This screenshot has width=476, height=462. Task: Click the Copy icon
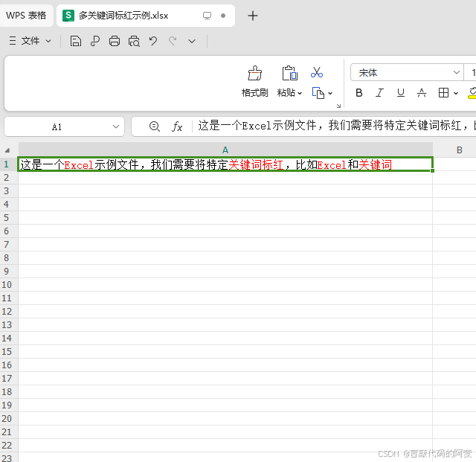tap(318, 93)
